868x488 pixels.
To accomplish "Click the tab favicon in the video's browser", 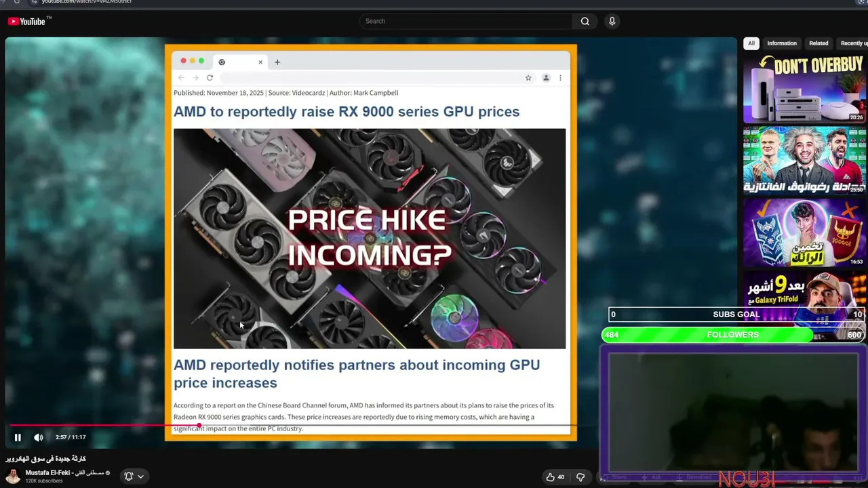I will click(x=222, y=62).
